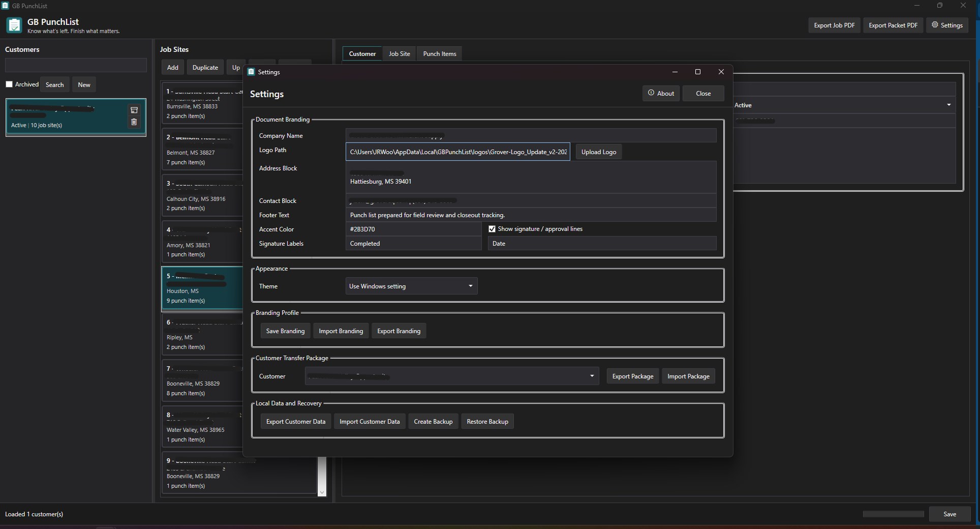The image size is (980, 529).
Task: Click Export Customer Data button
Action: [x=296, y=422]
